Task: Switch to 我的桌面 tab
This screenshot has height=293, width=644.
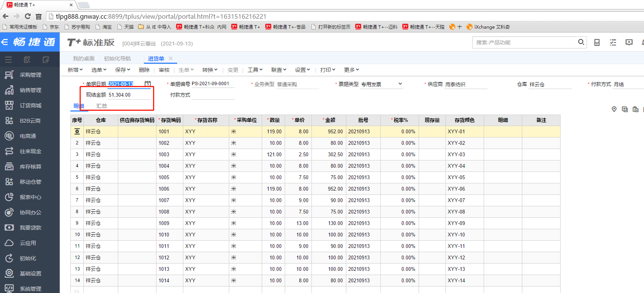Action: pyautogui.click(x=84, y=58)
